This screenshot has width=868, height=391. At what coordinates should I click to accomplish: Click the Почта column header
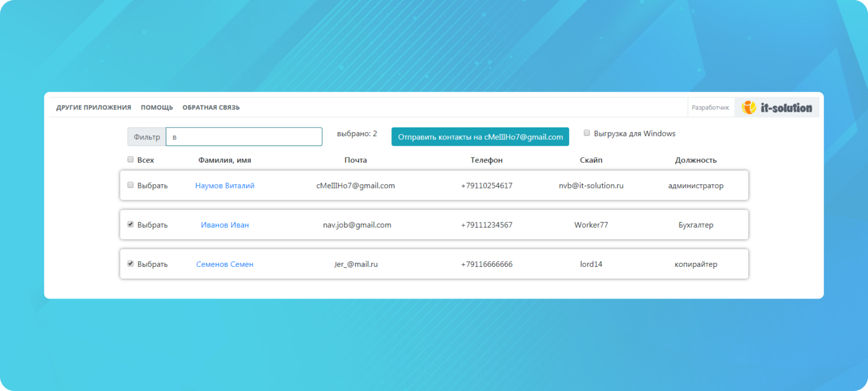[355, 160]
